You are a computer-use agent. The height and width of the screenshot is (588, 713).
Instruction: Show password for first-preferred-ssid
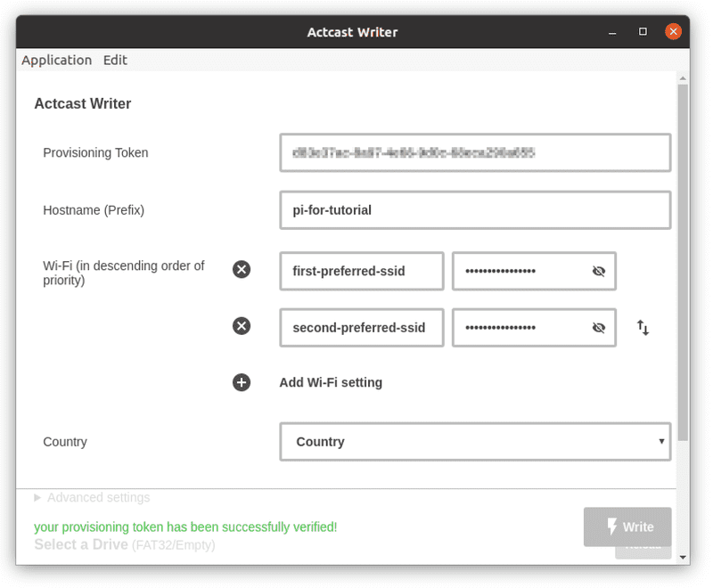599,272
